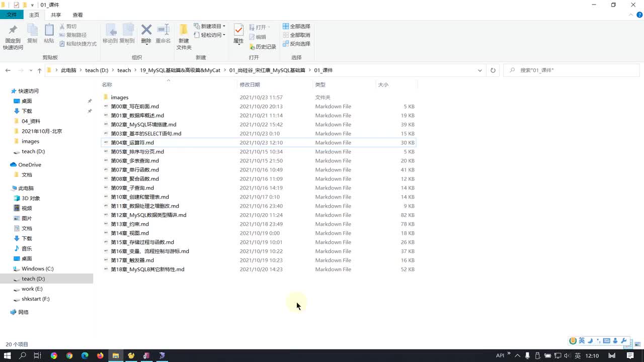Click the taskbar search magnifier
Image resolution: width=644 pixels, height=362 pixels.
pyautogui.click(x=23, y=355)
